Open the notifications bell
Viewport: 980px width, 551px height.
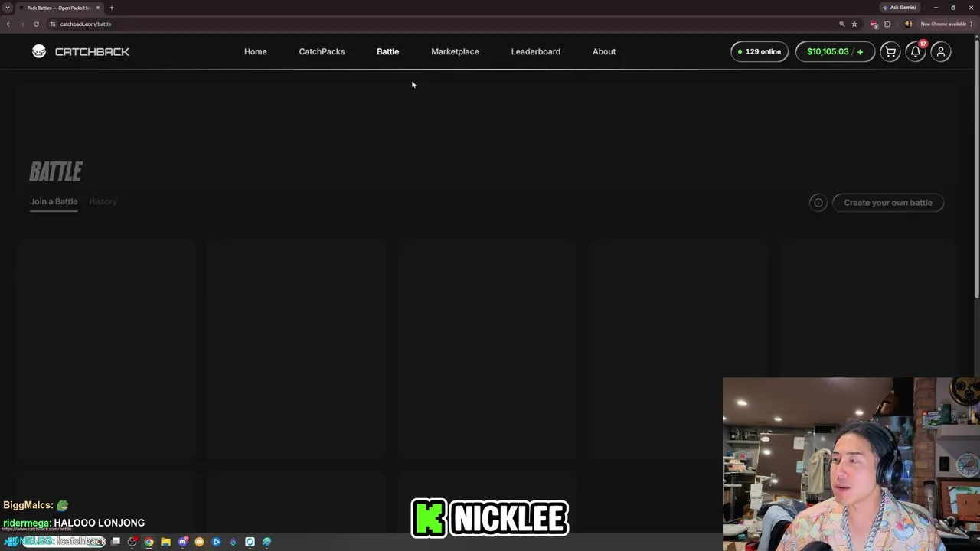916,51
